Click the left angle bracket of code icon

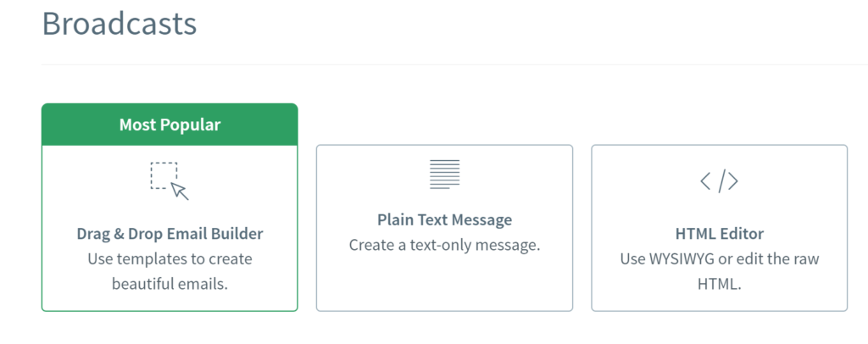click(705, 181)
